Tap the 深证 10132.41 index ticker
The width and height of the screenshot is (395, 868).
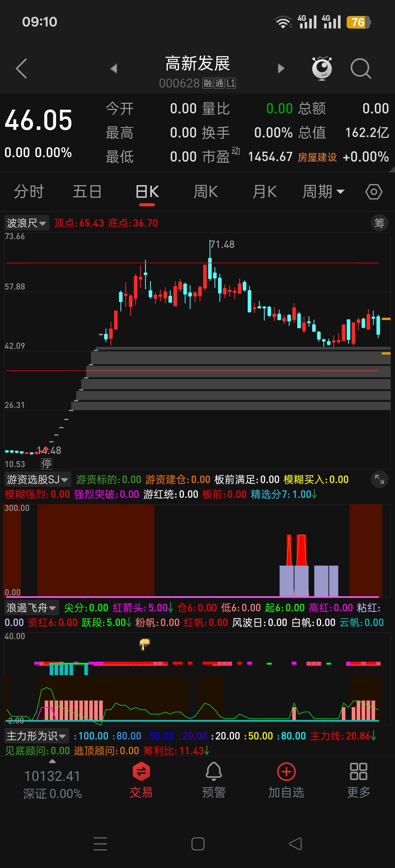[52, 785]
